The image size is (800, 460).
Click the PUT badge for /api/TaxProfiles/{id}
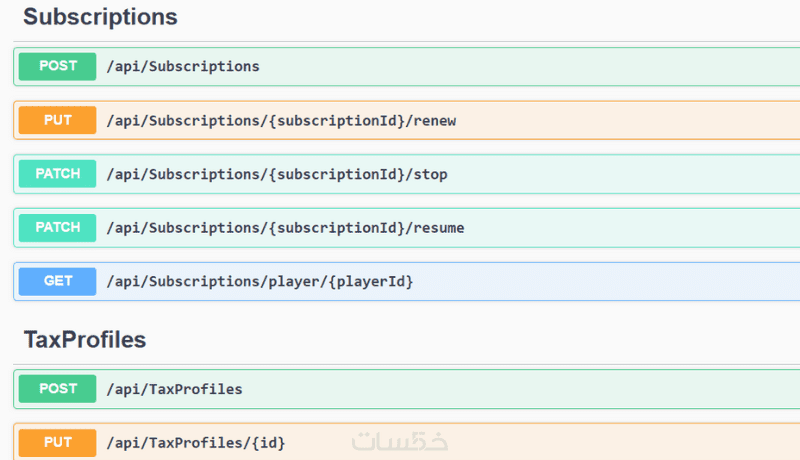pos(58,442)
